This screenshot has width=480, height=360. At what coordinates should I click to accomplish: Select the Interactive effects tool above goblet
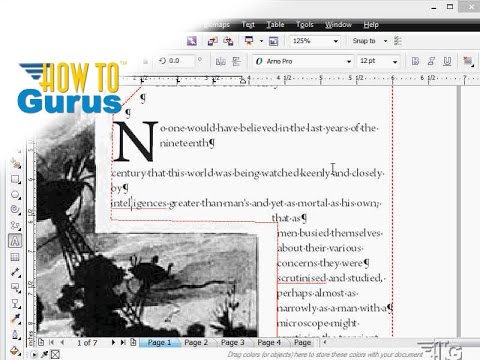tap(15, 287)
